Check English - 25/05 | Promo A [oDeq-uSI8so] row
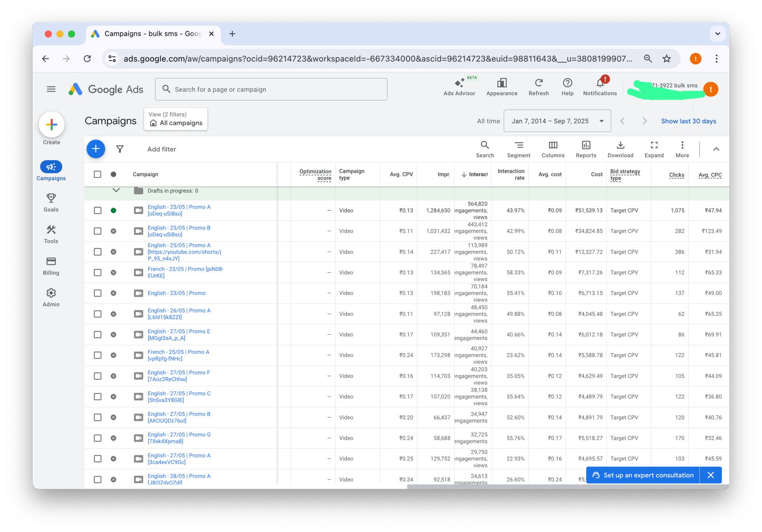Image resolution: width=762 pixels, height=532 pixels. click(x=98, y=210)
